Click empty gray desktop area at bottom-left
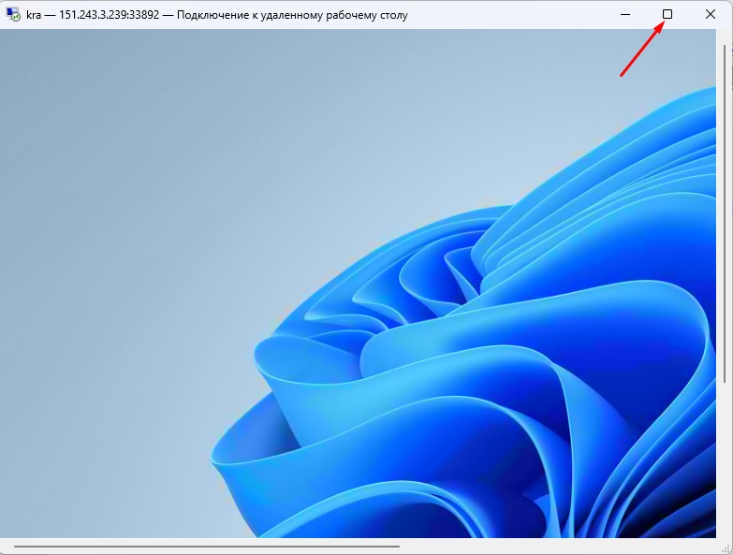 click(x=90, y=470)
